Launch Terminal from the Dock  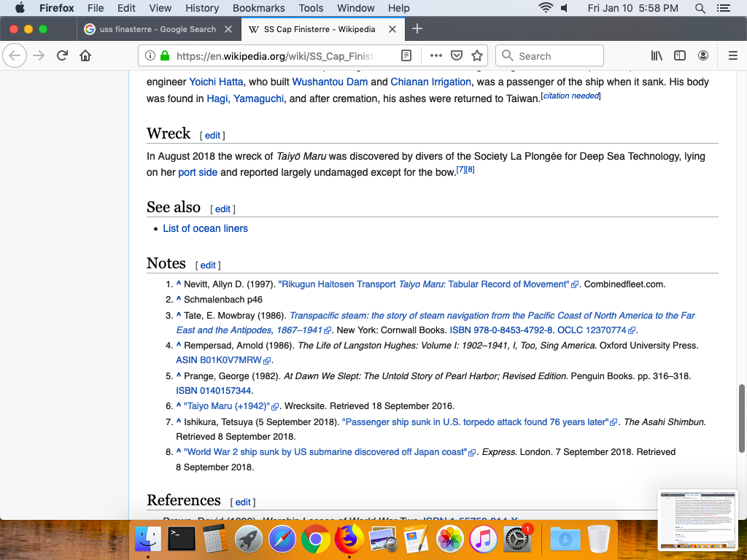point(182,540)
